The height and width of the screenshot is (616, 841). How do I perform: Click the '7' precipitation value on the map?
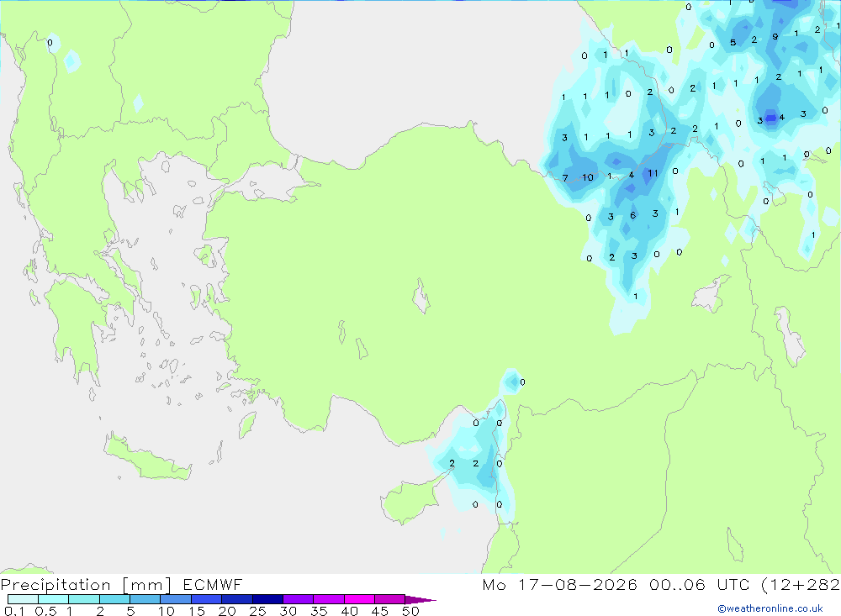565,177
